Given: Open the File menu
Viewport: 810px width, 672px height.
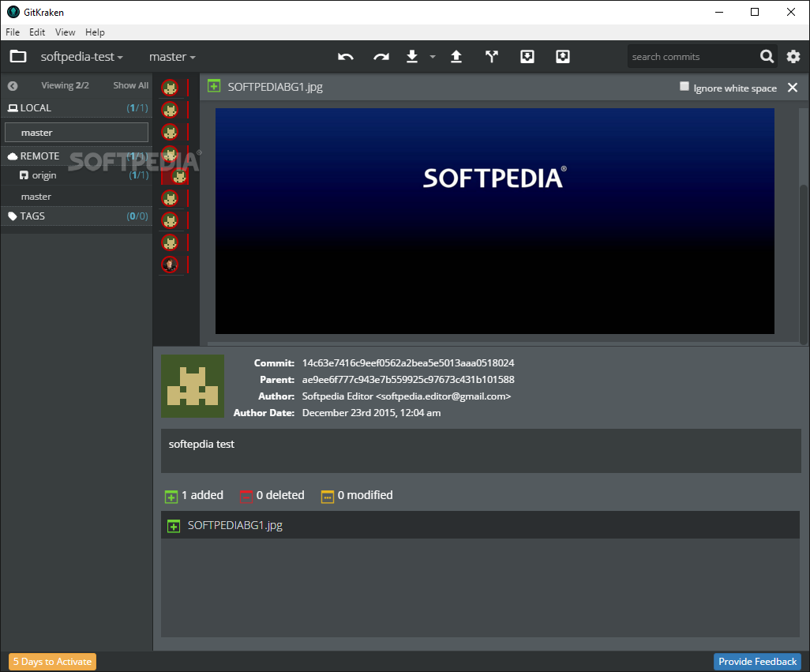Looking at the screenshot, I should tap(13, 32).
